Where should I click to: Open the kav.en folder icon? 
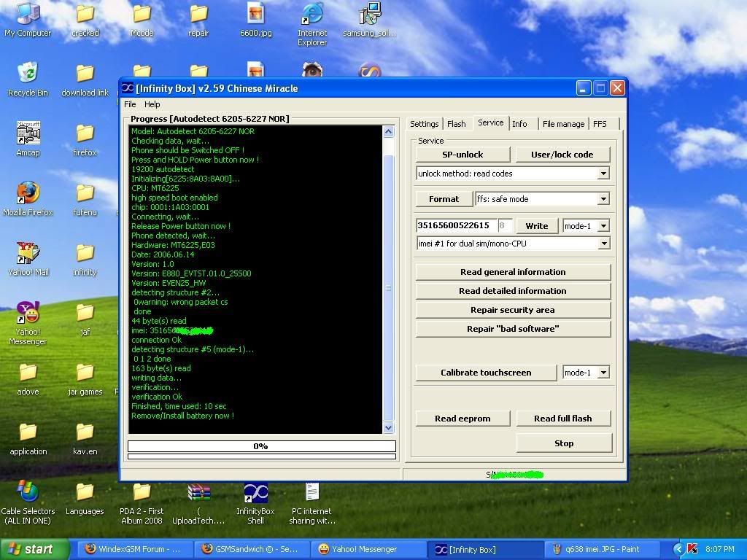(85, 439)
